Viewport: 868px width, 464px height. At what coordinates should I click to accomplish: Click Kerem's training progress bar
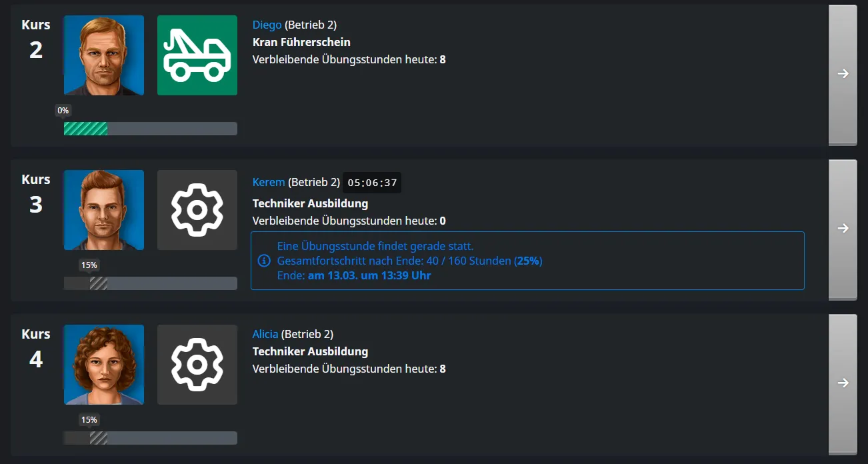[150, 283]
